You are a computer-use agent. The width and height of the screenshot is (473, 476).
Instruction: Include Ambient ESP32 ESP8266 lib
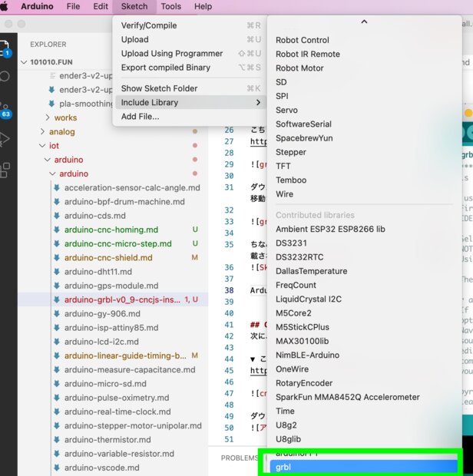click(x=364, y=229)
